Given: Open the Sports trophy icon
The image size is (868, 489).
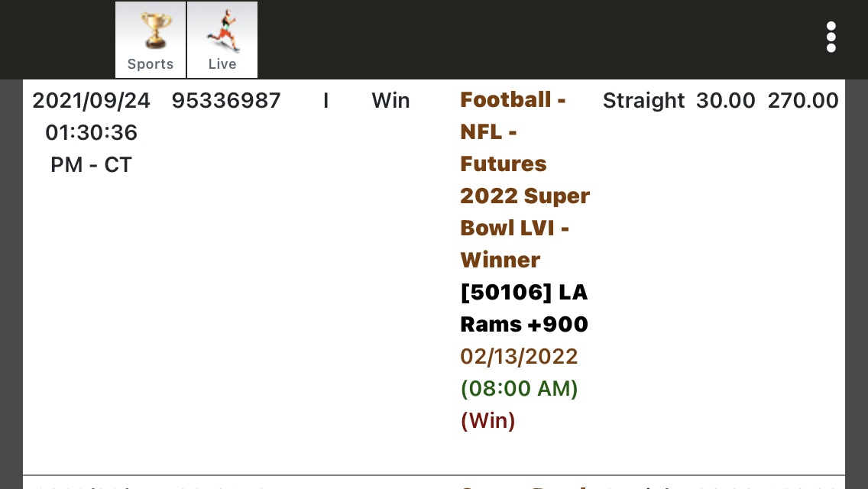Looking at the screenshot, I should point(151,40).
